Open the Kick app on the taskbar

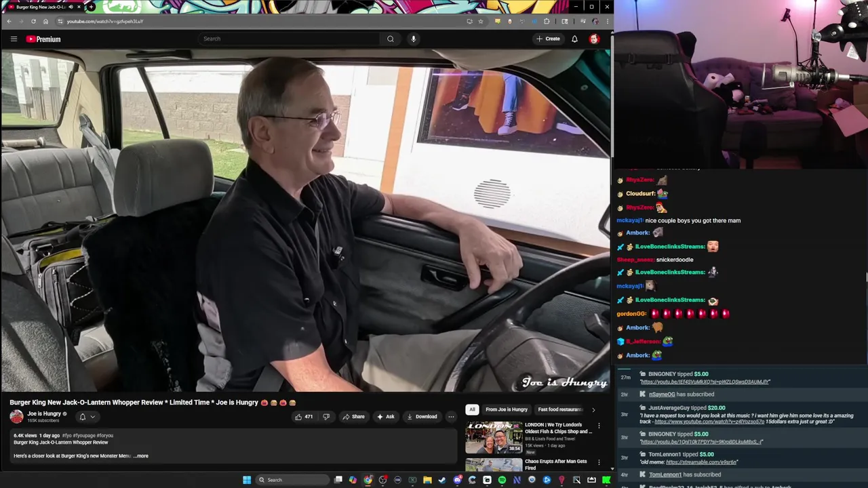(x=606, y=480)
